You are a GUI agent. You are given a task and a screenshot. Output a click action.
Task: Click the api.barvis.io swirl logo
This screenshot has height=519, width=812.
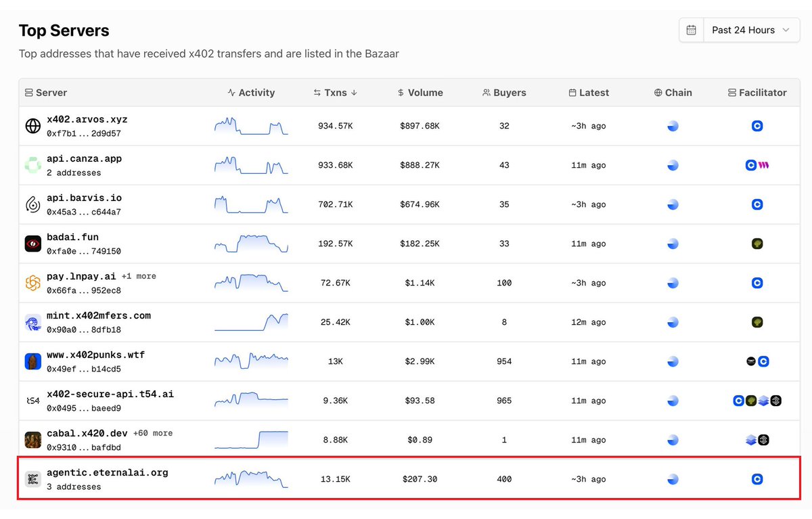tap(32, 204)
